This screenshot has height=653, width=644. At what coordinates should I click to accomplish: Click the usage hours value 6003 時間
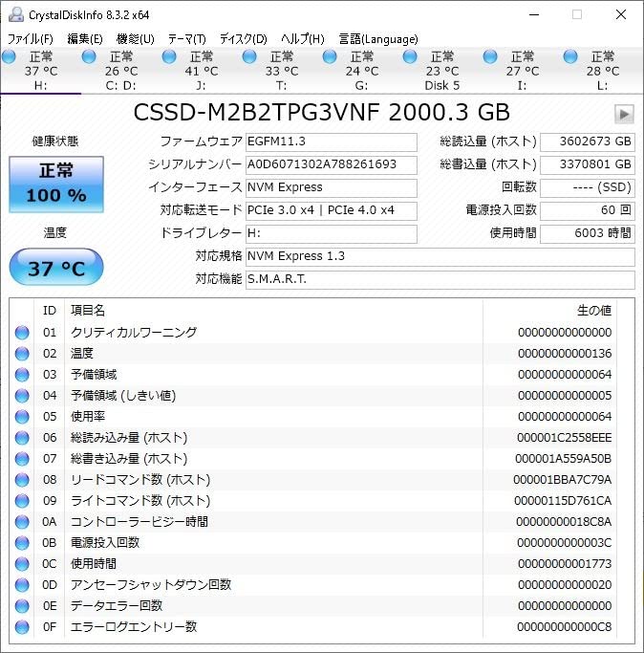pyautogui.click(x=588, y=233)
